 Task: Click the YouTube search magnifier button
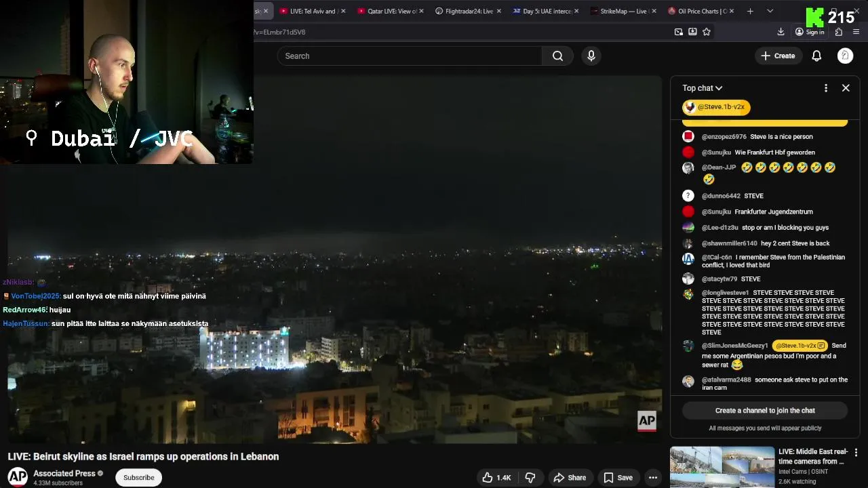point(557,56)
